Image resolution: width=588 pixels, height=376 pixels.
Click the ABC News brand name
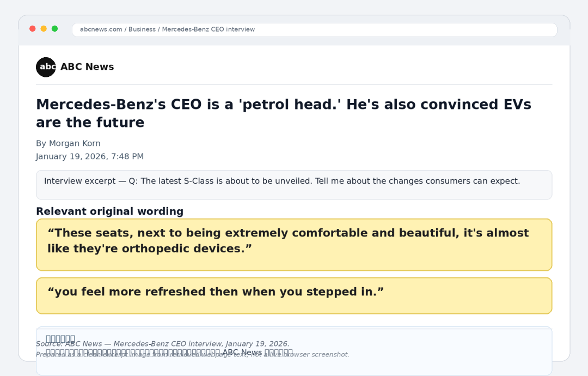87,67
